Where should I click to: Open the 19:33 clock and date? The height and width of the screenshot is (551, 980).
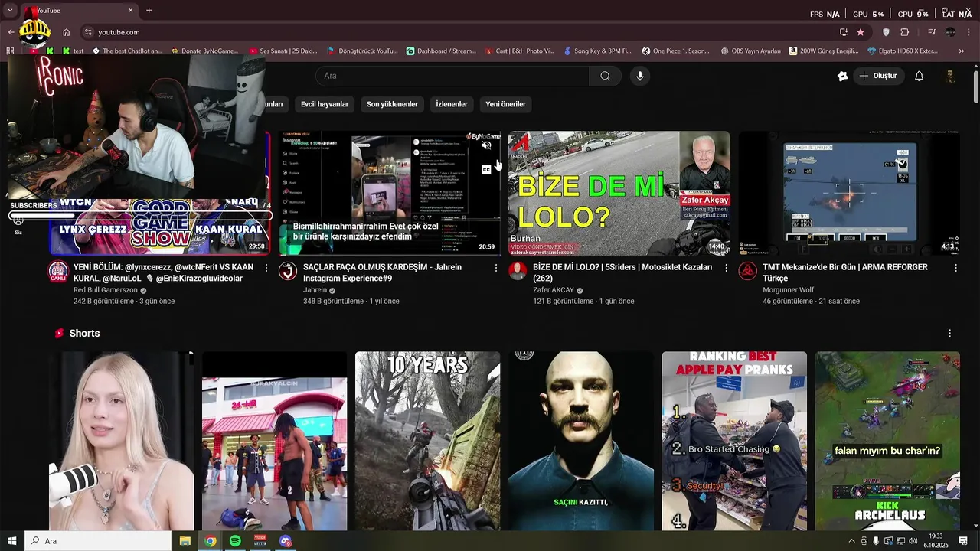click(936, 541)
